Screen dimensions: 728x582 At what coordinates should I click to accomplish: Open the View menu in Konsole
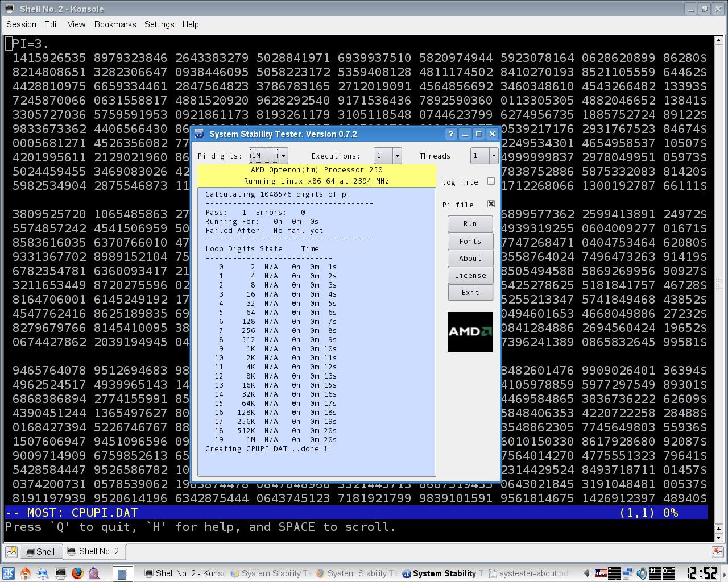76,24
